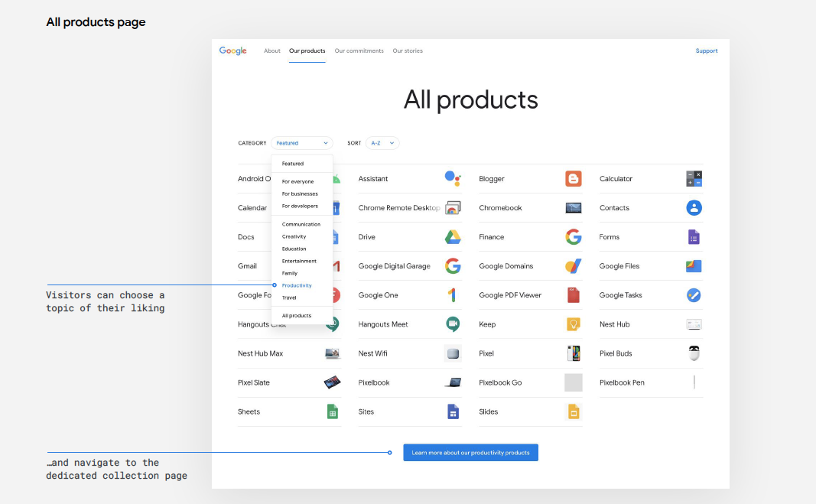Click the Nest Wifi device icon
The width and height of the screenshot is (816, 504).
[453, 353]
